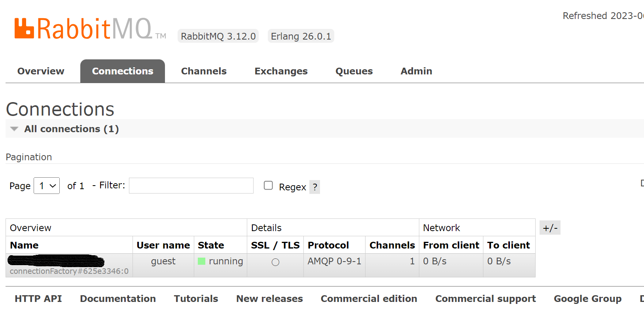The height and width of the screenshot is (315, 644).
Task: Switch to the Channels tab
Action: [x=204, y=71]
